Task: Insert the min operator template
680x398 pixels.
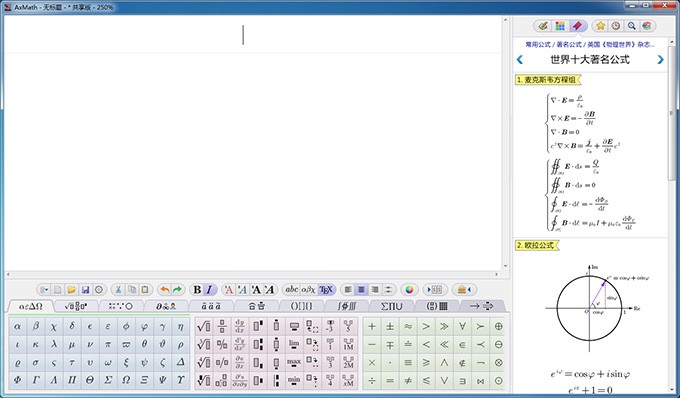Action: (x=294, y=380)
